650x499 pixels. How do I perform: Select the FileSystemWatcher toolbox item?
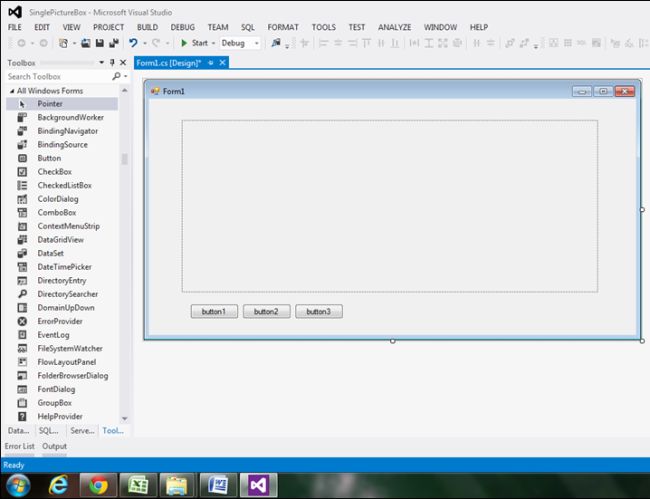coord(70,348)
